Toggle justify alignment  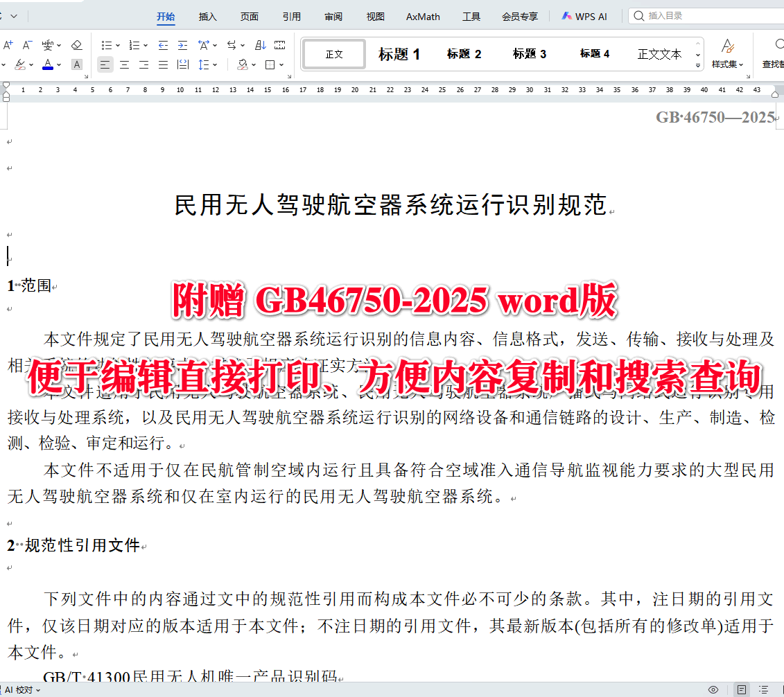tap(162, 64)
